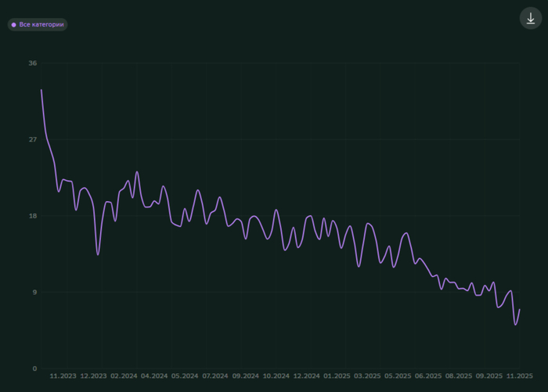Click the 07.2024 x-axis label

click(215, 376)
